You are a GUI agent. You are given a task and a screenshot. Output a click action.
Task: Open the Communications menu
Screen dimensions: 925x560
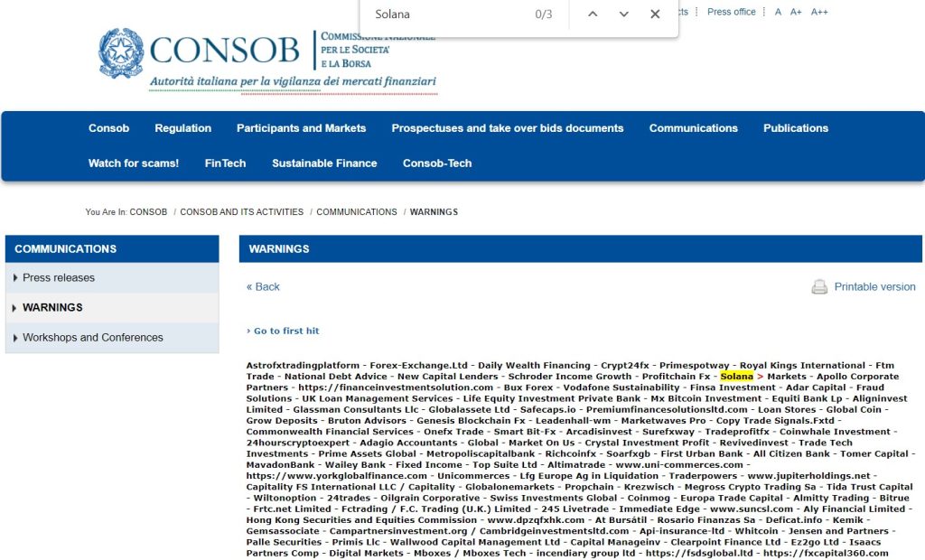(693, 128)
